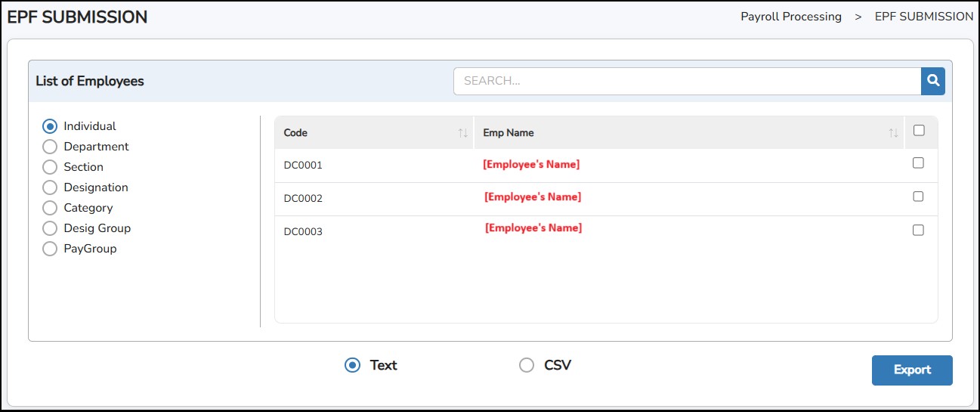Set export format to Text
980x412 pixels.
point(352,365)
